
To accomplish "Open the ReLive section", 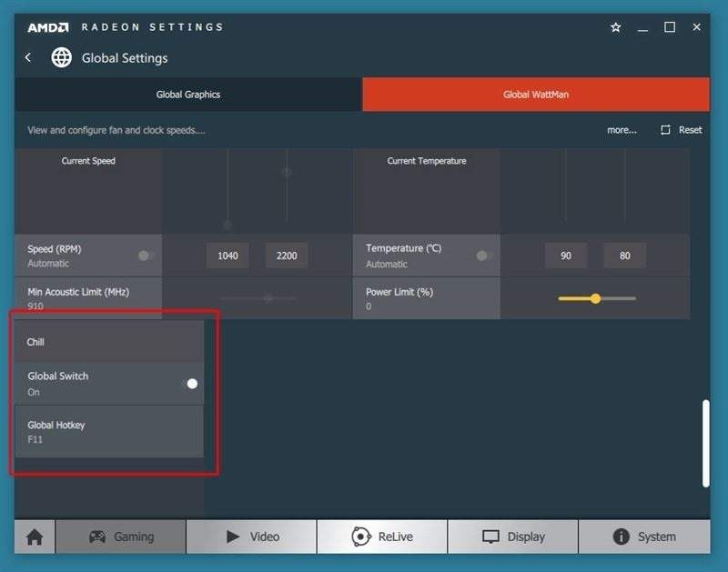I will (x=382, y=537).
